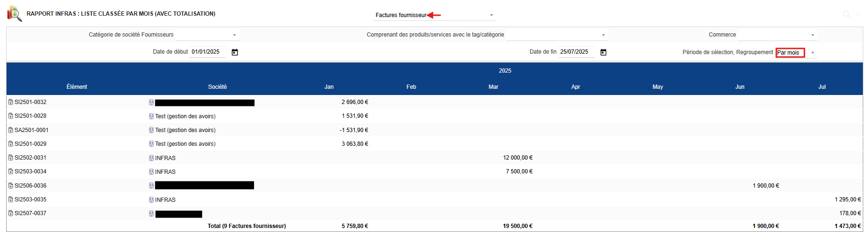Screen dimensions: 868x247
Task: Click company icon in SI2503-0034 row
Action: 151,172
